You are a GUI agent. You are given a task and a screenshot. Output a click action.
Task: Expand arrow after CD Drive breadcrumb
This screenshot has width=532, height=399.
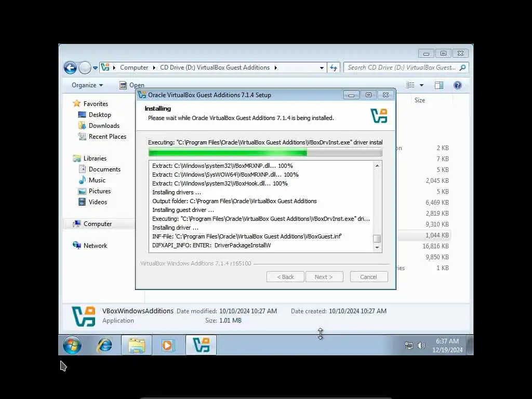pyautogui.click(x=275, y=68)
